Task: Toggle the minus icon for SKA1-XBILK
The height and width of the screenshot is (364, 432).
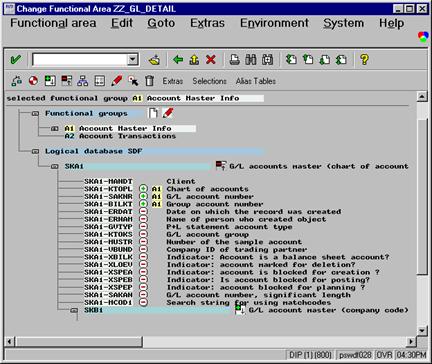Action: click(143, 257)
